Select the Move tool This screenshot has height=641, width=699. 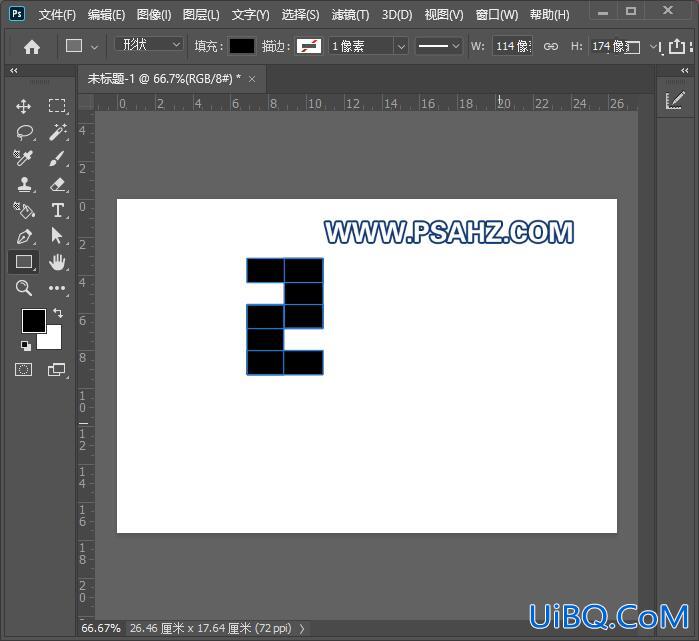pyautogui.click(x=24, y=107)
